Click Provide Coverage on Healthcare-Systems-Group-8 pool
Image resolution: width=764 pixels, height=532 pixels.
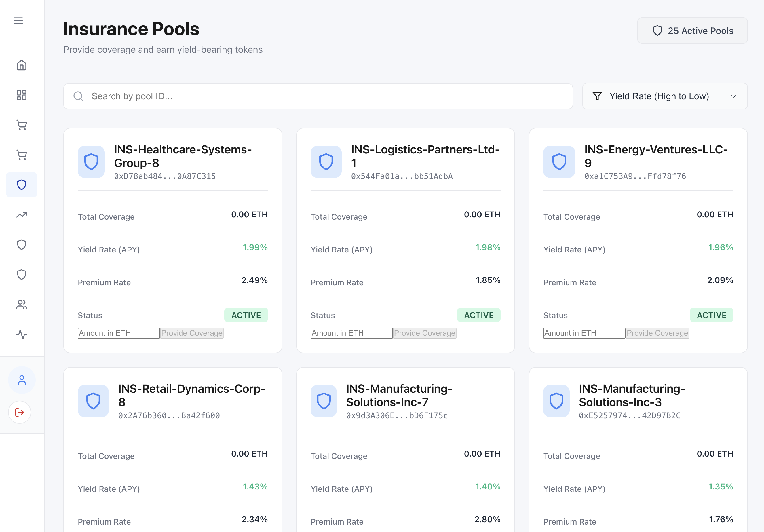click(192, 333)
